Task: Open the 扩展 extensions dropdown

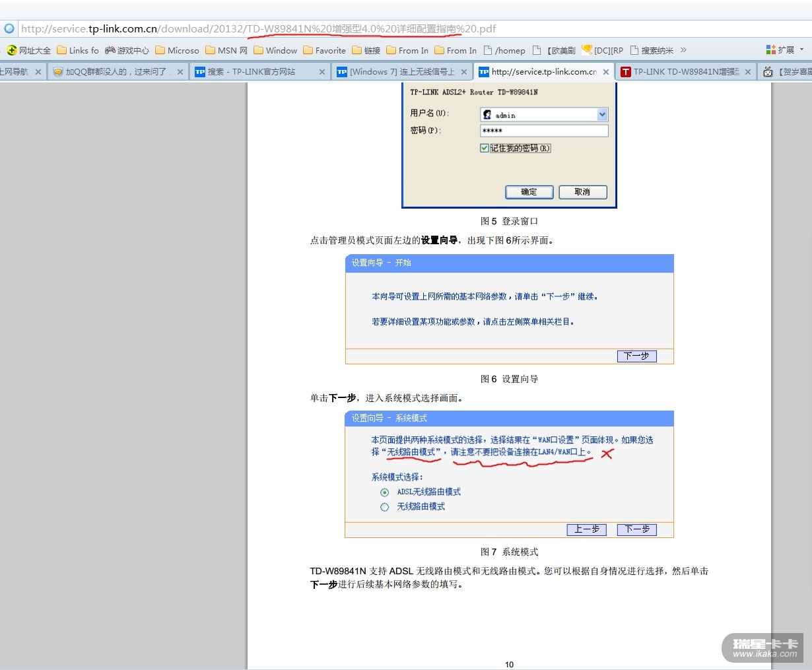Action: 785,50
